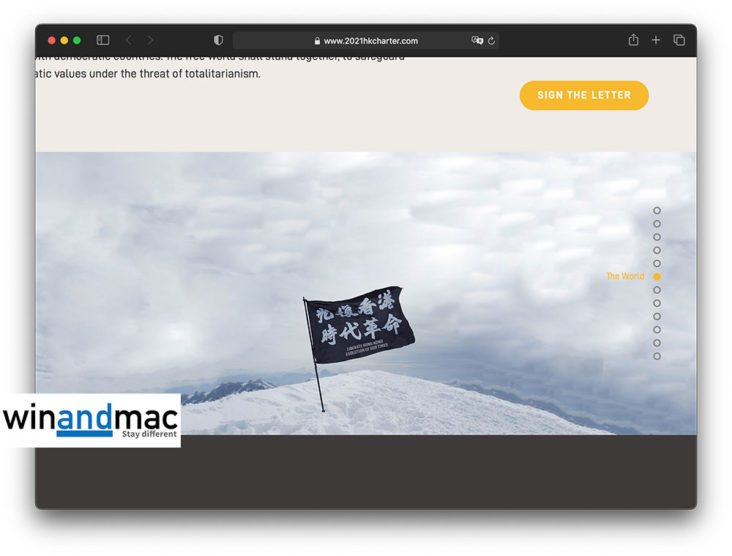Viewport: 732px width, 556px height.
Task: Go forward using the forward arrow
Action: tap(151, 40)
